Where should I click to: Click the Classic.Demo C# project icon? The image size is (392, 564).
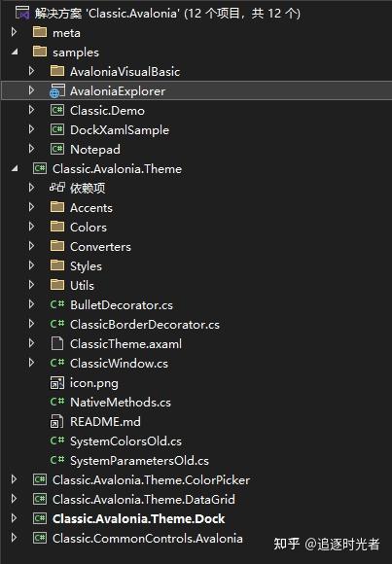click(57, 110)
